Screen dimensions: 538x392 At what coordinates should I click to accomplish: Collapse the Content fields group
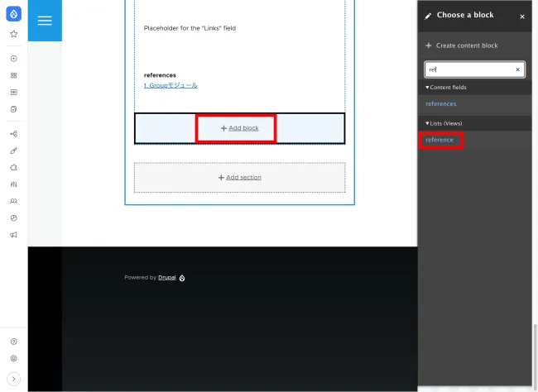pyautogui.click(x=446, y=87)
